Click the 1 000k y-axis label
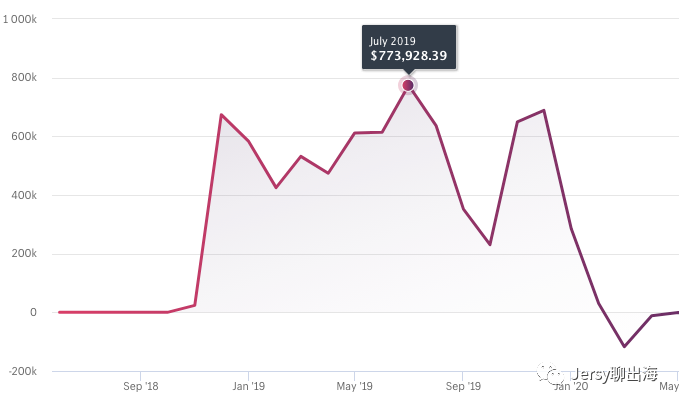 pyautogui.click(x=21, y=20)
